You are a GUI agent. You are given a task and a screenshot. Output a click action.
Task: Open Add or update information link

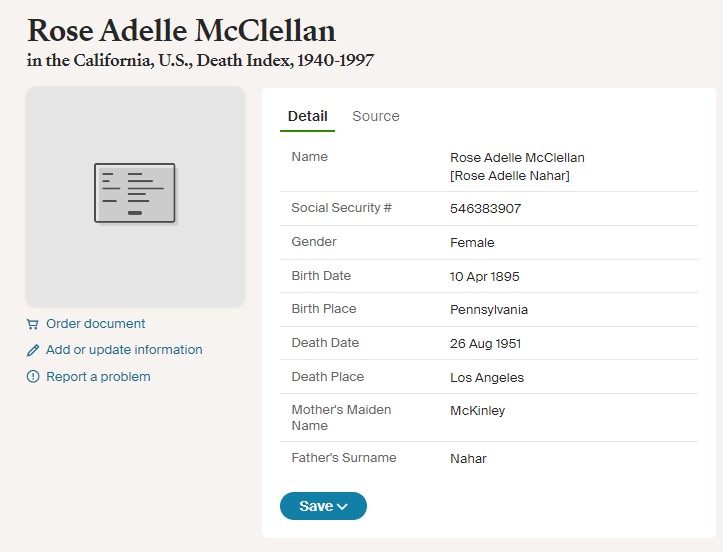click(x=124, y=350)
